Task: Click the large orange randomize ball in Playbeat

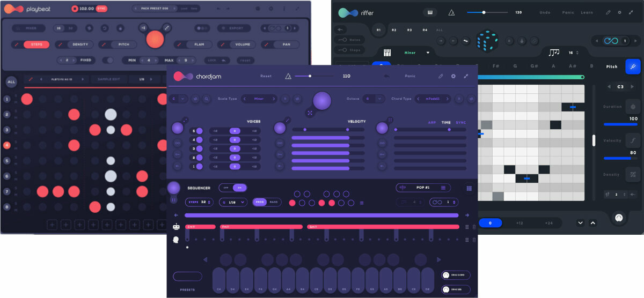Action: pyautogui.click(x=155, y=39)
